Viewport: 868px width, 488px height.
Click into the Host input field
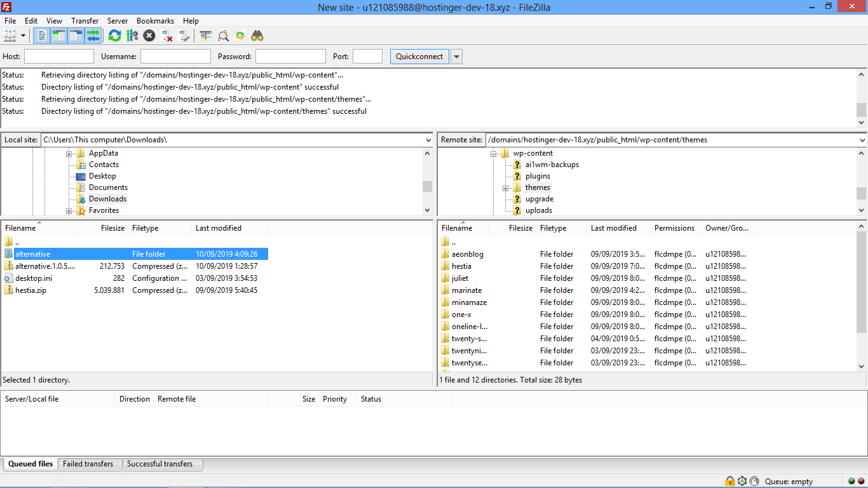click(59, 57)
